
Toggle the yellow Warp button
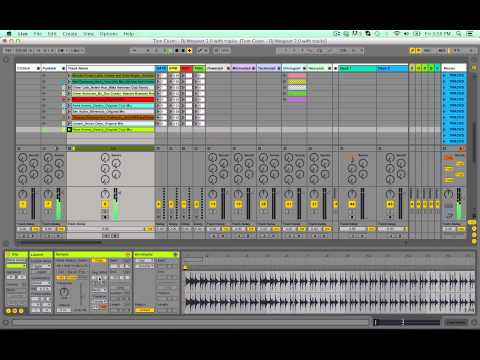click(x=99, y=260)
